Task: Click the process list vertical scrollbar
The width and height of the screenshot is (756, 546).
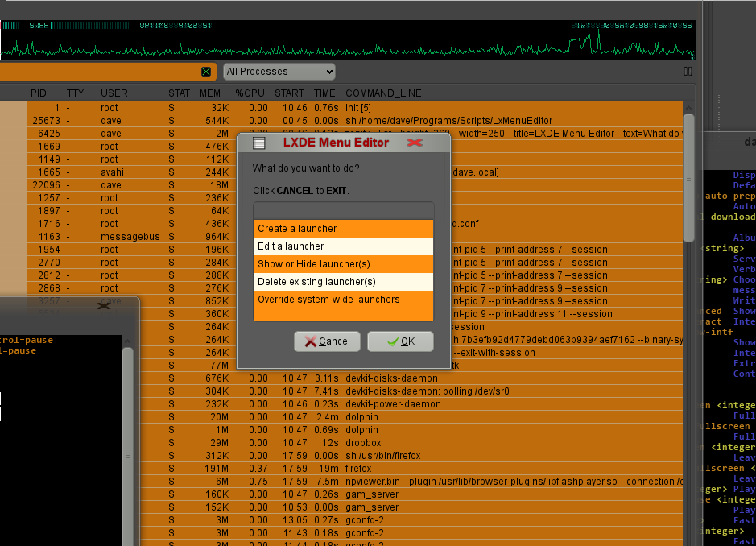Action: [x=689, y=179]
